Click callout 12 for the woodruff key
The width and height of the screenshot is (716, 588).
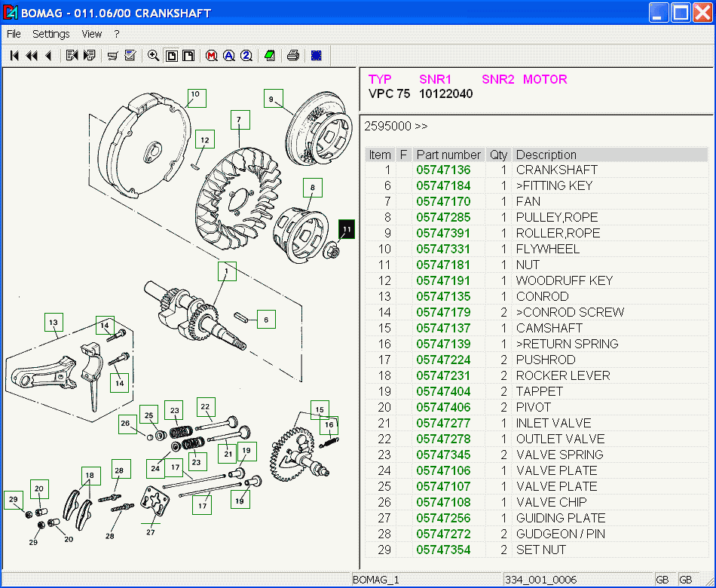[205, 139]
